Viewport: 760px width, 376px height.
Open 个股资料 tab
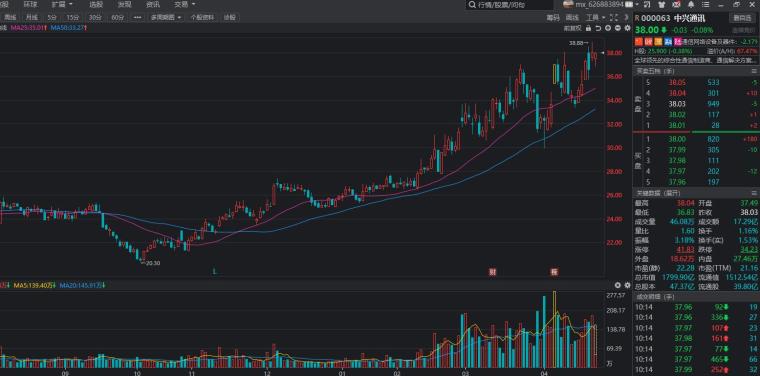click(202, 17)
